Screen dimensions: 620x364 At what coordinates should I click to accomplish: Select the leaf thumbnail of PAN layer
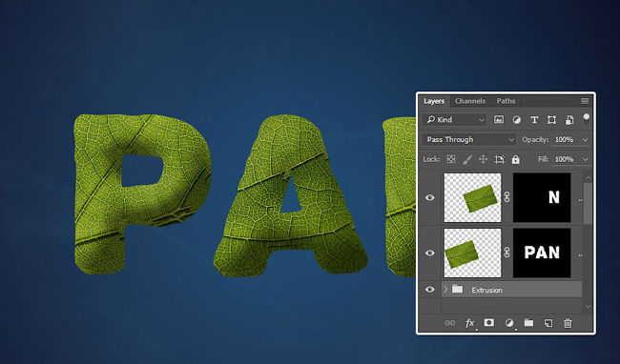click(472, 253)
